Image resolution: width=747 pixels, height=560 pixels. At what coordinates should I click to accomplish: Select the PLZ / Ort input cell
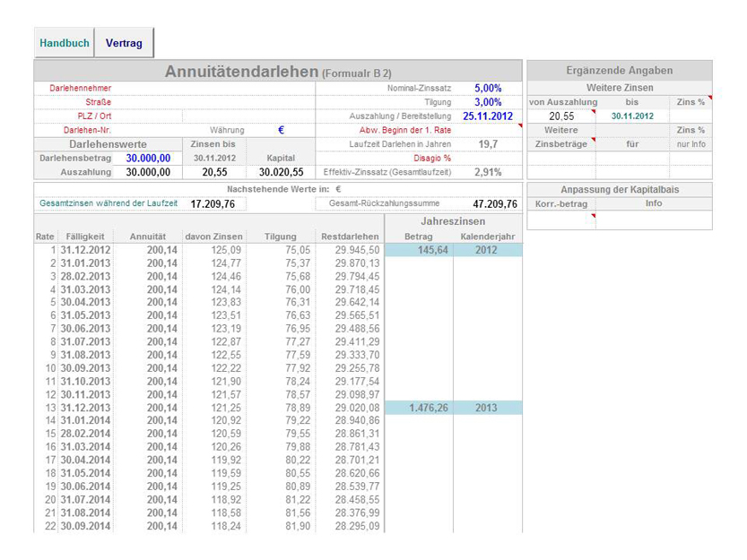[x=249, y=116]
